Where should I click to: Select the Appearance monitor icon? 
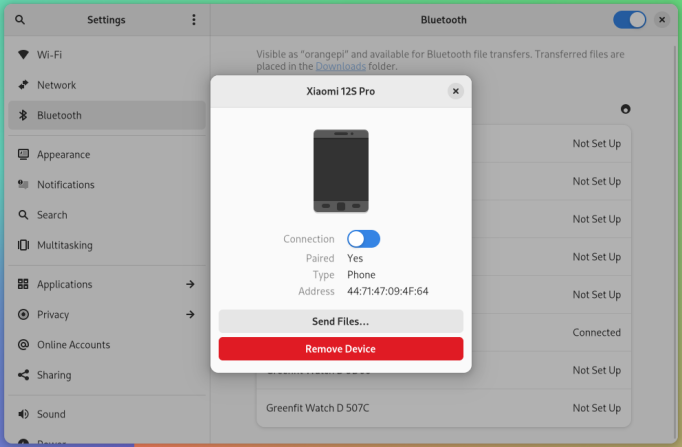tap(23, 154)
